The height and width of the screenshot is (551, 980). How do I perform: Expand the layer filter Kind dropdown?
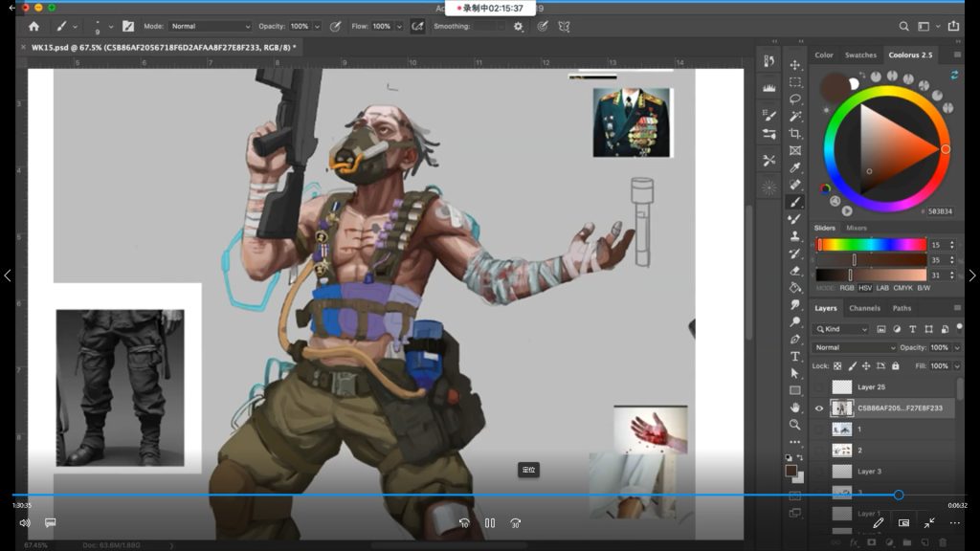click(841, 329)
